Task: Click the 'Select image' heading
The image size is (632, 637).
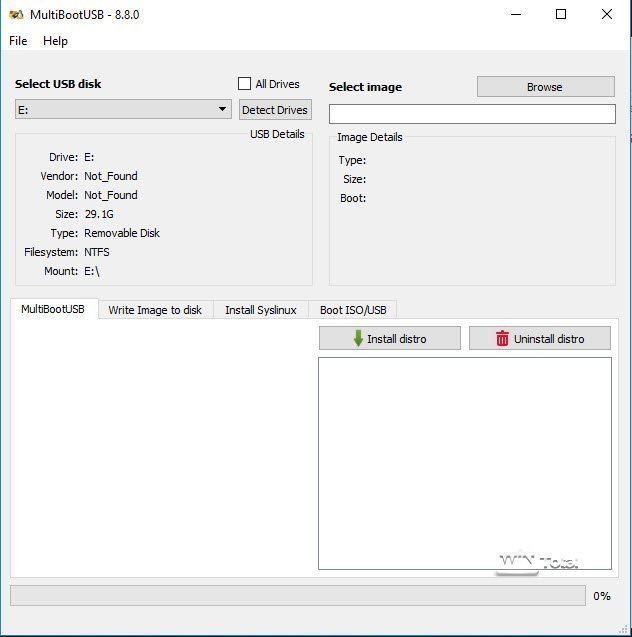Action: [x=365, y=87]
